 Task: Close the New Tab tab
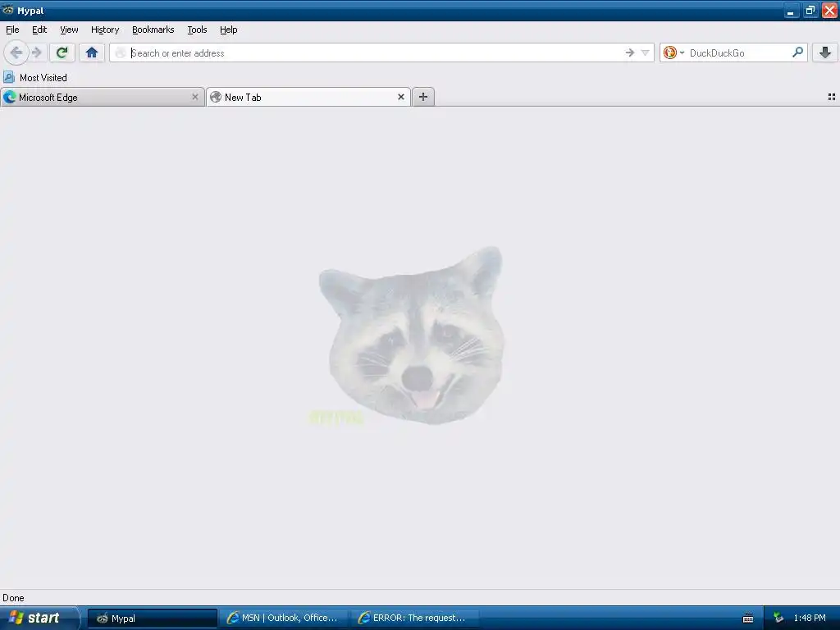pos(400,97)
